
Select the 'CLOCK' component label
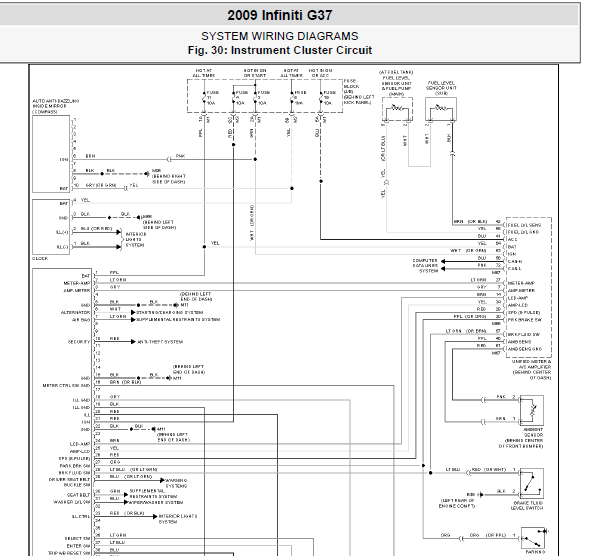[40, 258]
